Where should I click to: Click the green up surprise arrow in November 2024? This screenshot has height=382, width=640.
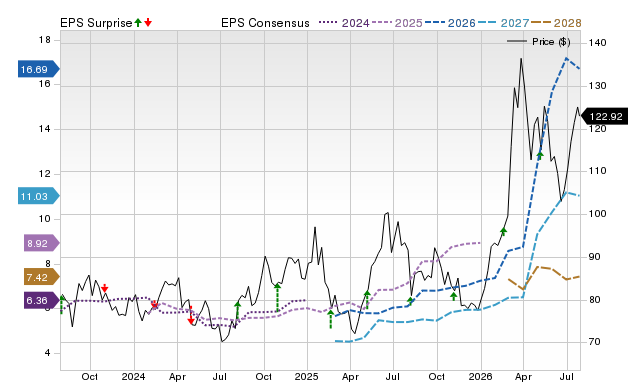(278, 297)
